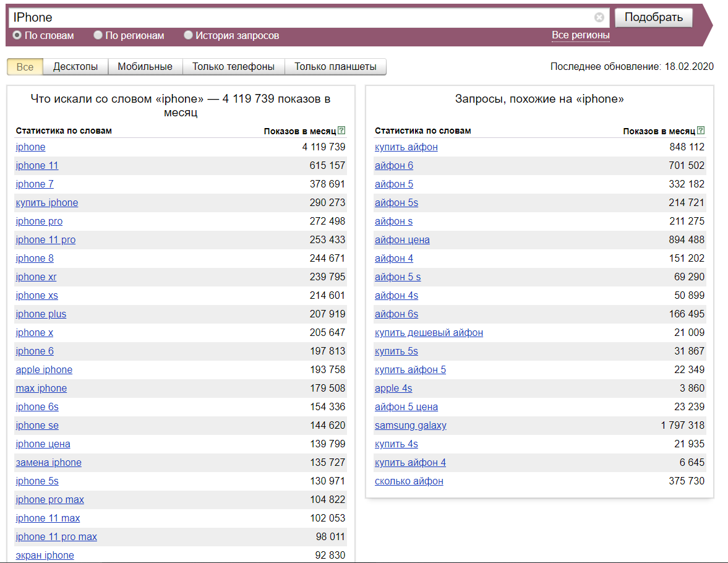Viewport: 728px width, 563px height.
Task: Open the 'iphone 7' keyword link
Action: click(35, 184)
